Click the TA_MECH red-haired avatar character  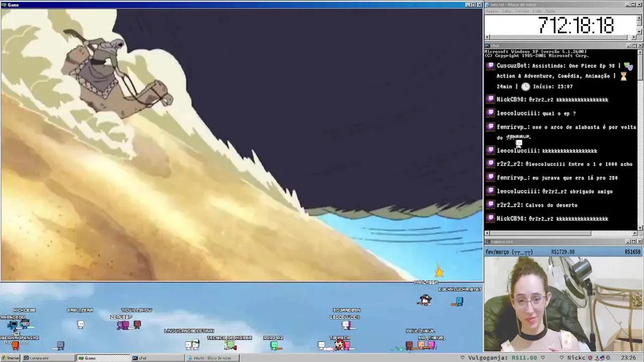(x=340, y=345)
